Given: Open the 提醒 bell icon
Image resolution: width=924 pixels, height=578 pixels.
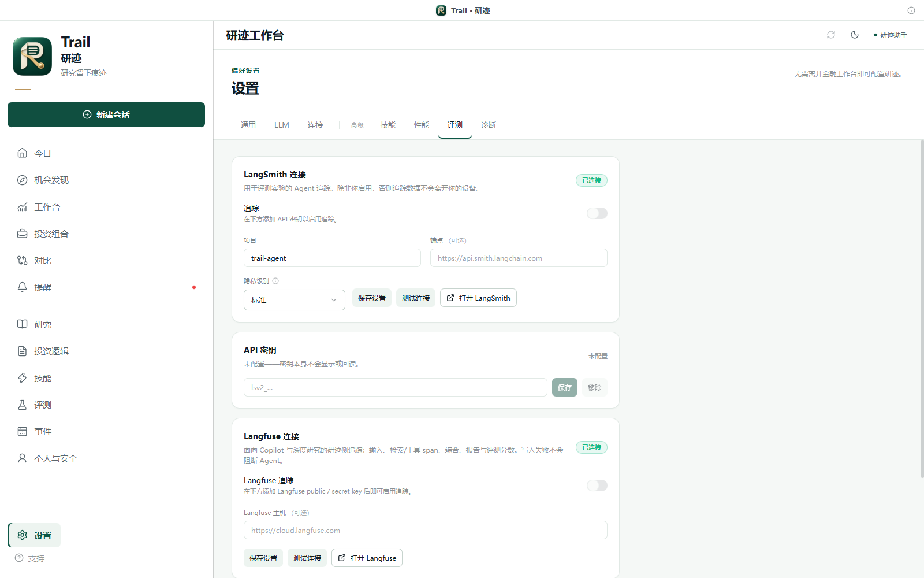Looking at the screenshot, I should click(x=22, y=287).
